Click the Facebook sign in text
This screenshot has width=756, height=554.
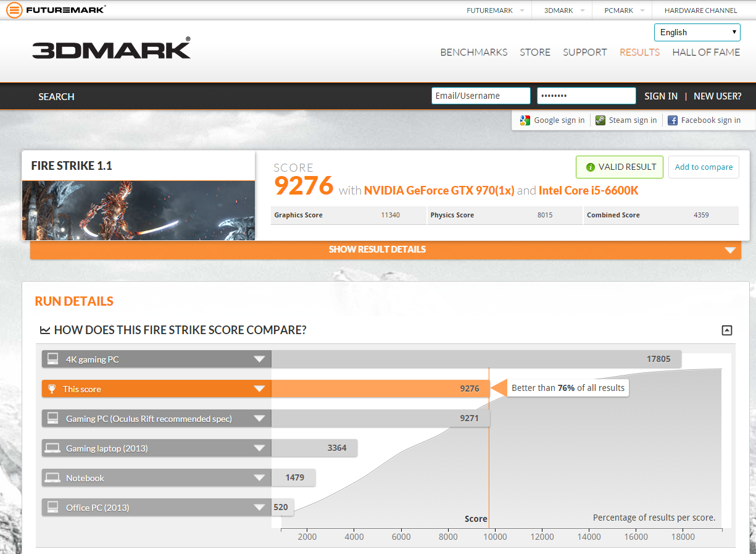pos(711,120)
